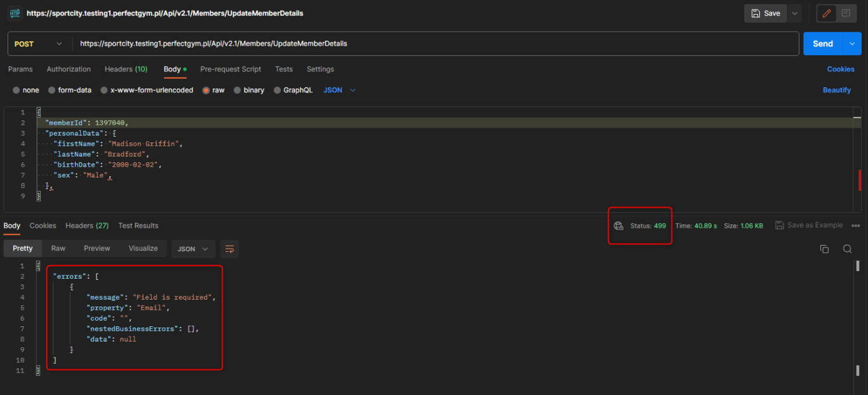The image size is (868, 395).
Task: Switch to the Params tab
Action: (x=20, y=69)
